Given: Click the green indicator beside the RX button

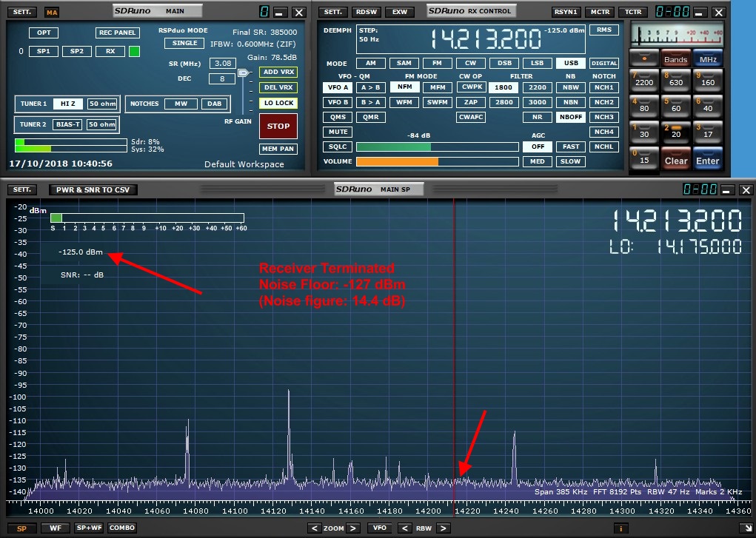Looking at the screenshot, I should click(135, 51).
